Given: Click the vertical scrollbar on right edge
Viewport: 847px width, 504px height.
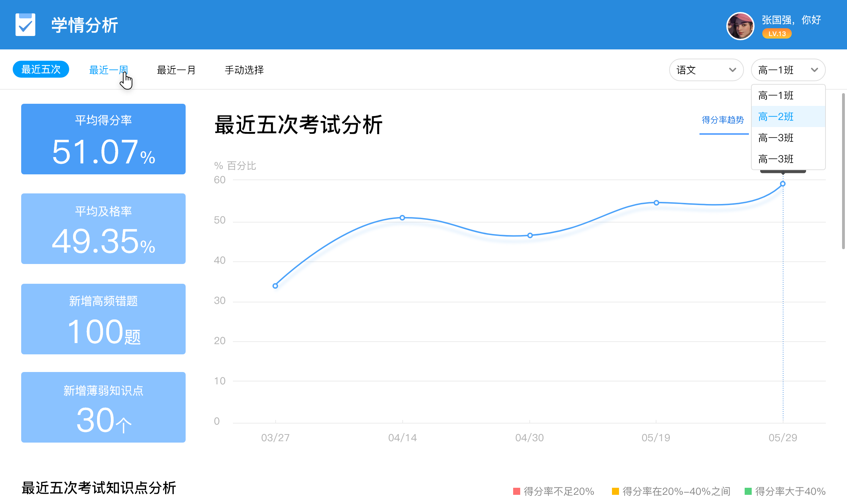Looking at the screenshot, I should coord(843,171).
